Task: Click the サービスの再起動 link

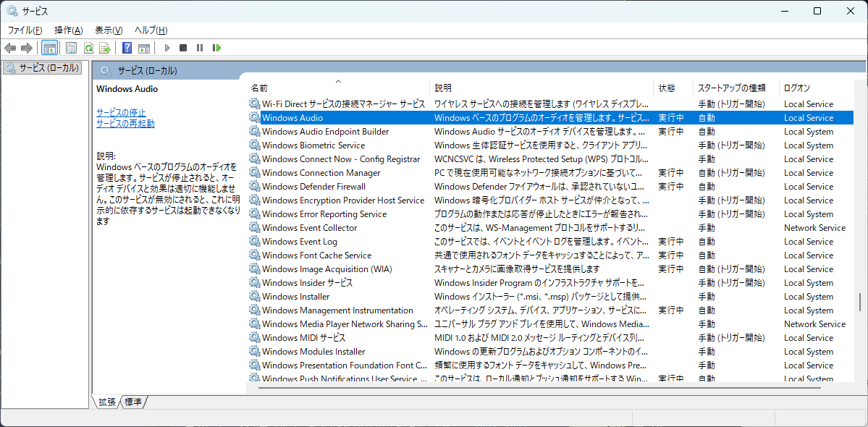Action: 125,123
